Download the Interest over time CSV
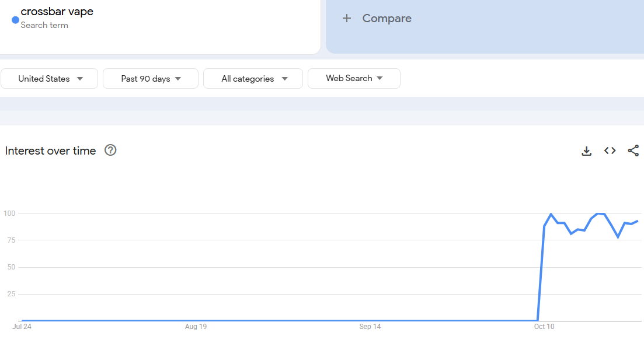 point(587,151)
